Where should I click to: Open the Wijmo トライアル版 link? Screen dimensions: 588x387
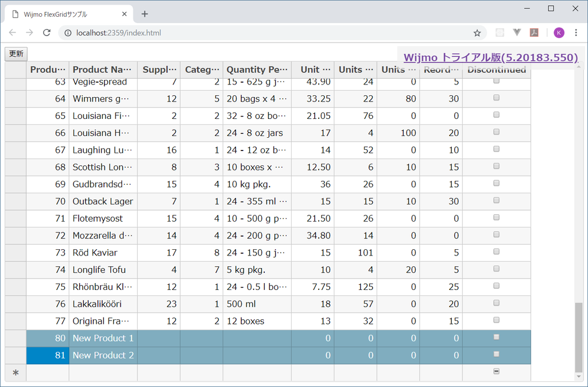[x=490, y=57]
